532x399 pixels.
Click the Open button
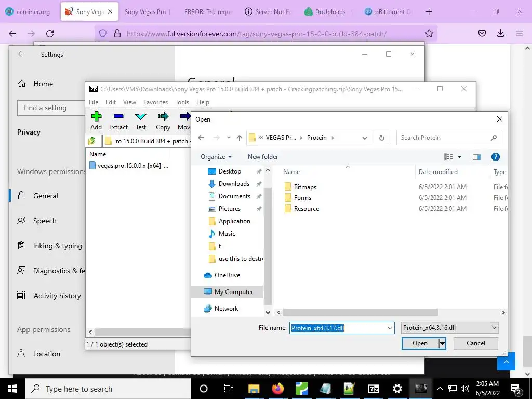click(420, 343)
